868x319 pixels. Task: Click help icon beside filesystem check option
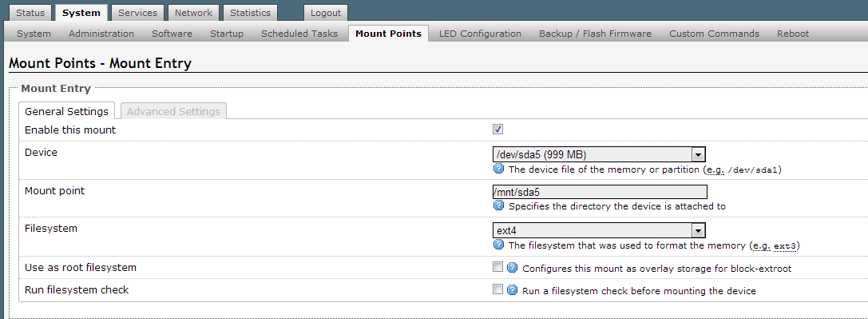512,289
